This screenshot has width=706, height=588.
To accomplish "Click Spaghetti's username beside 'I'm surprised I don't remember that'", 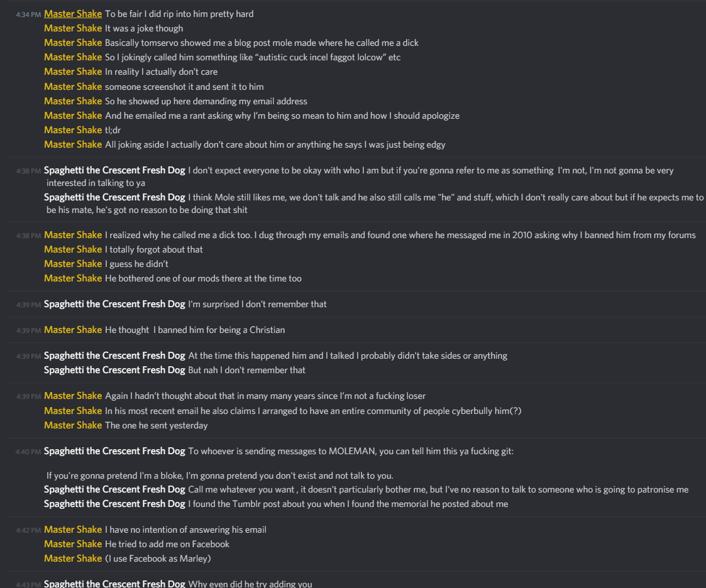I will pos(114,304).
